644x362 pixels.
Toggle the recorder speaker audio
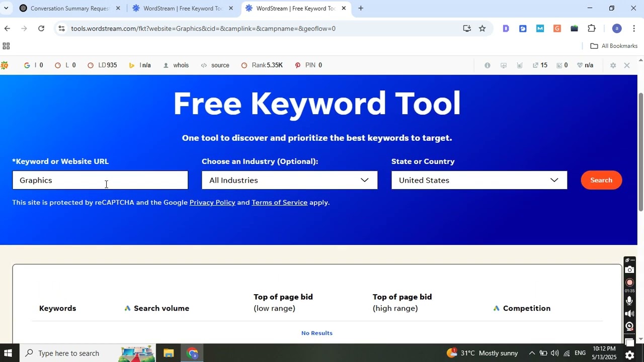pyautogui.click(x=629, y=314)
